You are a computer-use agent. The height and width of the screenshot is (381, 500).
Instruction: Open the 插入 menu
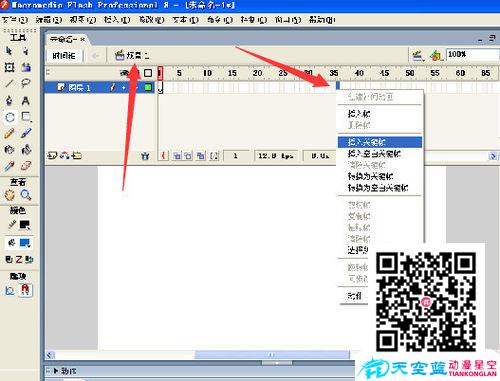pos(117,20)
